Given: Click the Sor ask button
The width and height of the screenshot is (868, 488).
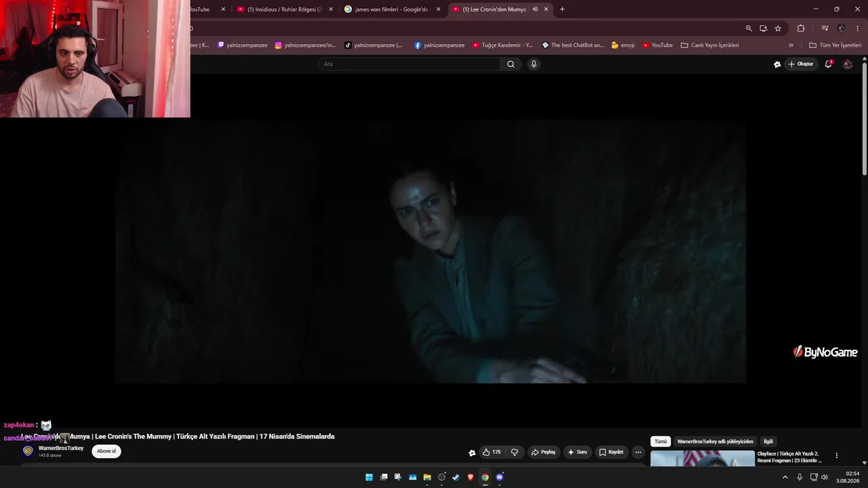Looking at the screenshot, I should (577, 452).
